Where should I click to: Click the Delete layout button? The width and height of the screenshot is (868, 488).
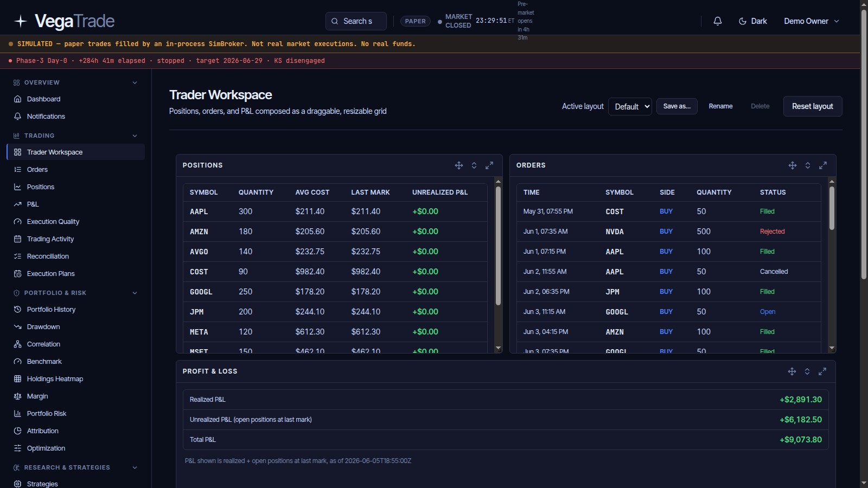point(760,106)
